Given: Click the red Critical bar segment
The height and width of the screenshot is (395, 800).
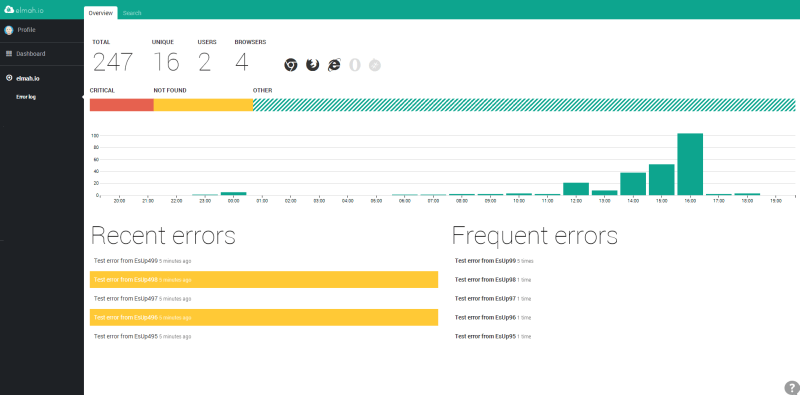Looking at the screenshot, I should pyautogui.click(x=121, y=105).
